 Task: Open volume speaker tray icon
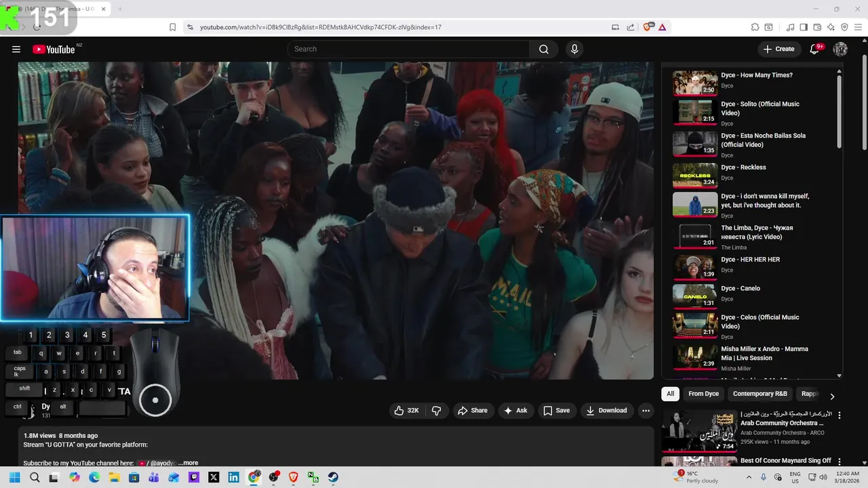[x=823, y=477]
